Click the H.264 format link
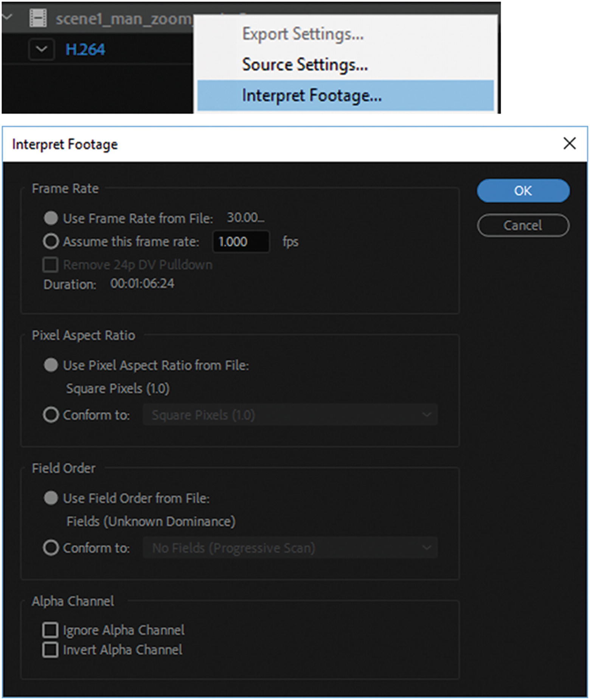Image resolution: width=590 pixels, height=700 pixels. [x=85, y=50]
